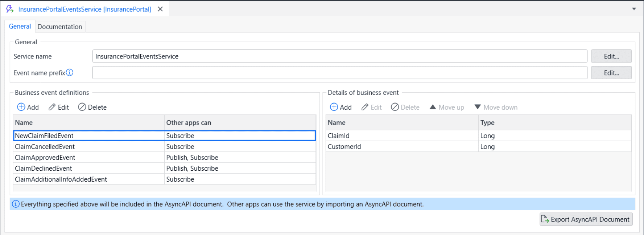Select the CustomerId attribute row
Screen dimensions: 644x235
point(344,147)
